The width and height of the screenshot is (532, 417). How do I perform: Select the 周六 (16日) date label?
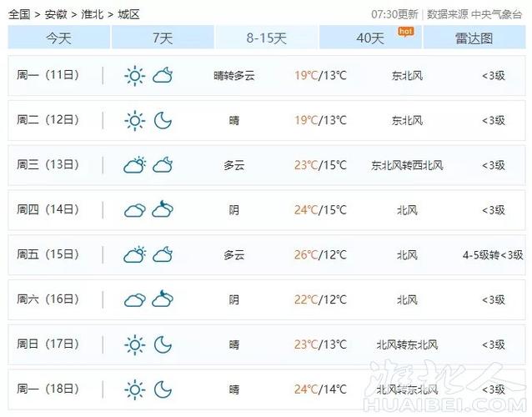point(48,299)
